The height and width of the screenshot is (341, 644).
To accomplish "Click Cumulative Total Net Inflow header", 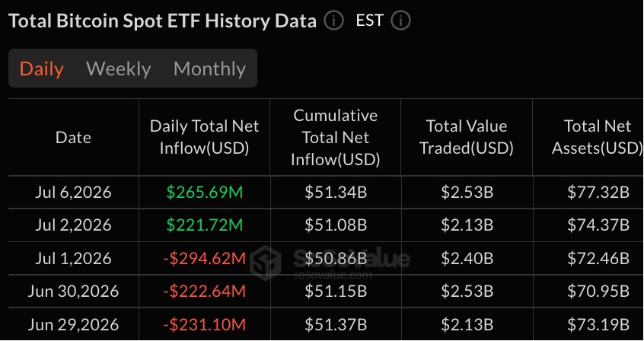I will (336, 137).
